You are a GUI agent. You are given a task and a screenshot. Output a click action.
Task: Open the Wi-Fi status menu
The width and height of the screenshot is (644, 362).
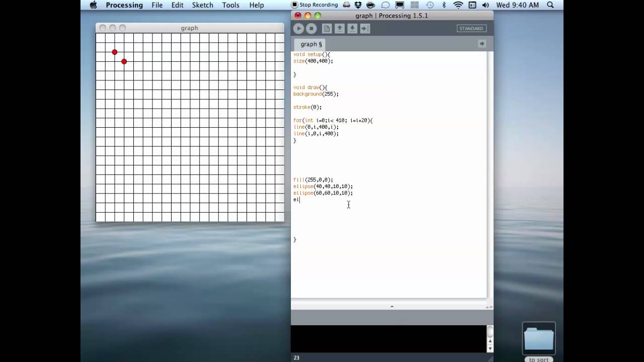click(458, 5)
